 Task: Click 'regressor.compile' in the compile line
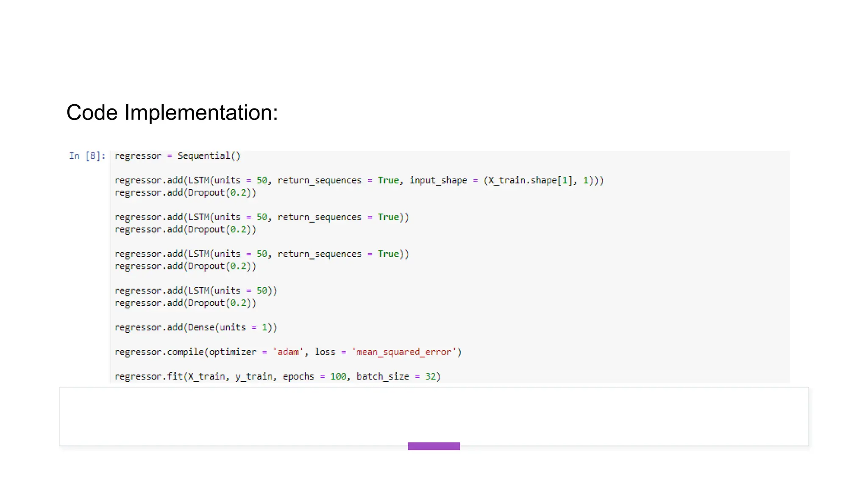tap(159, 352)
